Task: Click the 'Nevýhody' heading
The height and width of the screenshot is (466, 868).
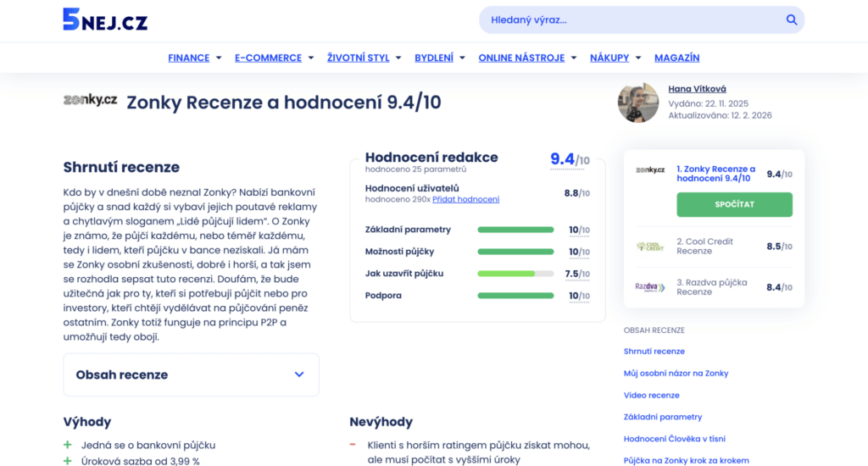Action: point(381,422)
